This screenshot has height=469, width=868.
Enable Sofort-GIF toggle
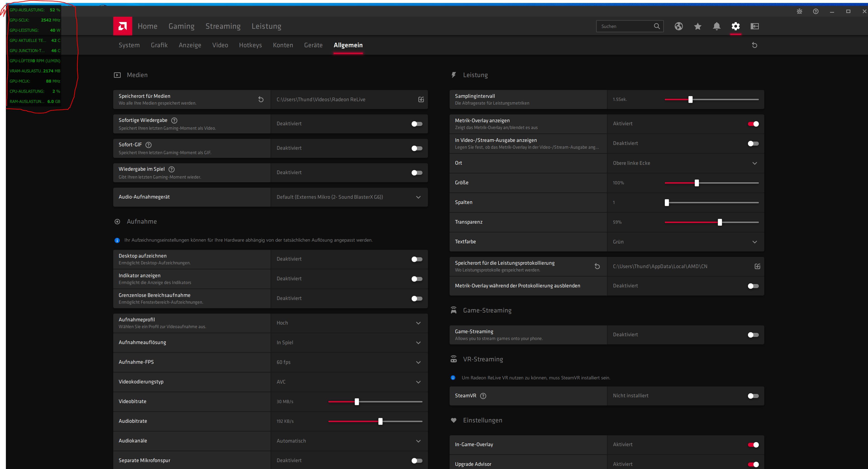pyautogui.click(x=417, y=148)
